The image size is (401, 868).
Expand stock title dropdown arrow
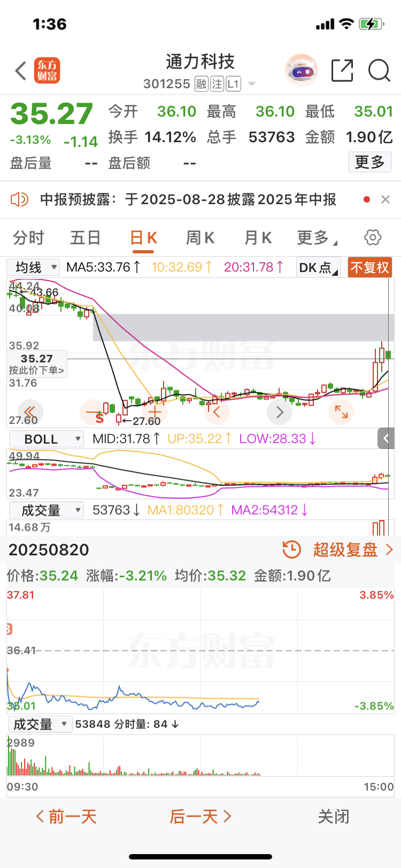pos(252,84)
